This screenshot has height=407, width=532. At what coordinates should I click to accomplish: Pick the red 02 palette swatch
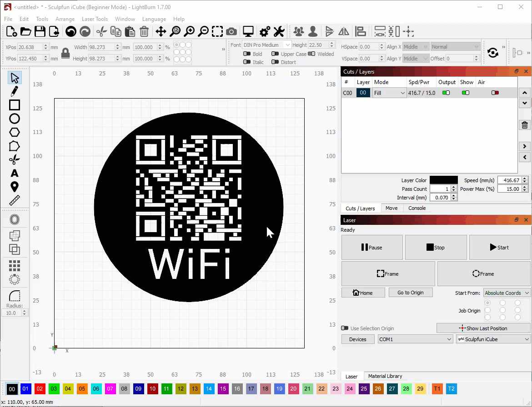40,389
